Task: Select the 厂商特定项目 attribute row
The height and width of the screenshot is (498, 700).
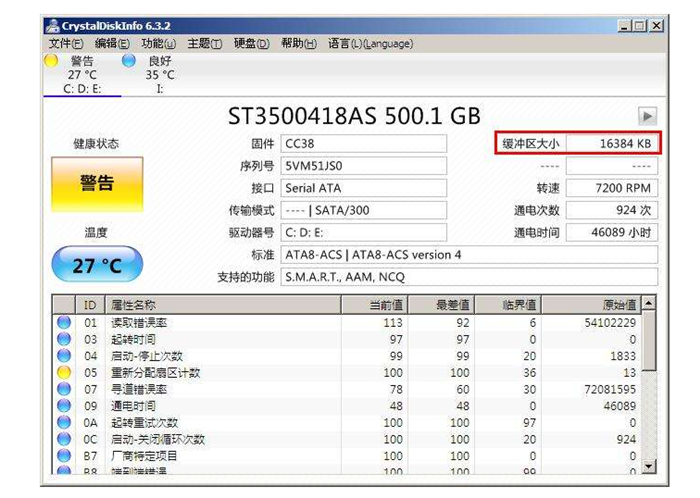Action: pos(347,456)
